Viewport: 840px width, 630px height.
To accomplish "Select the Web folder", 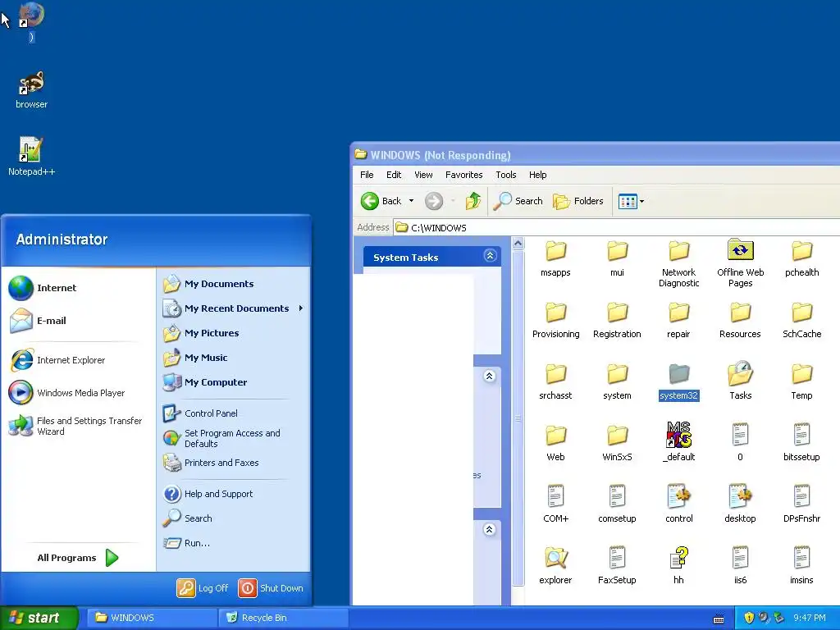I will [x=555, y=443].
